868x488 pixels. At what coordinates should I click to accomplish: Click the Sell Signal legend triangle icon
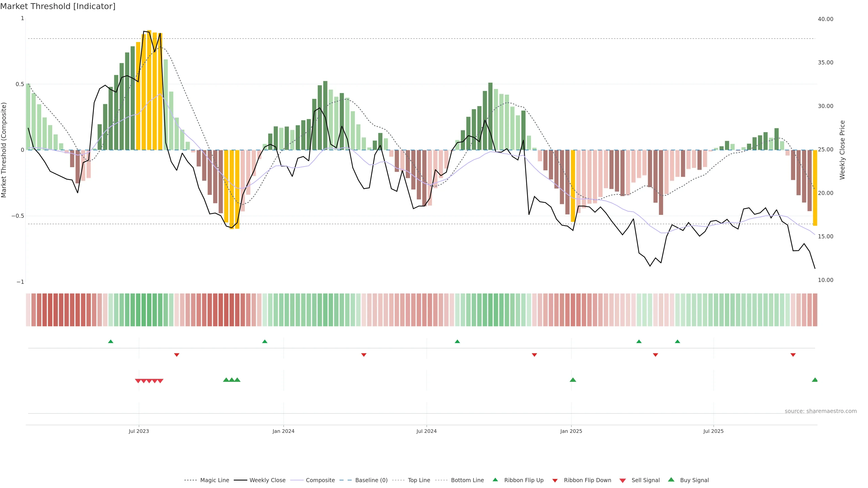tap(622, 480)
